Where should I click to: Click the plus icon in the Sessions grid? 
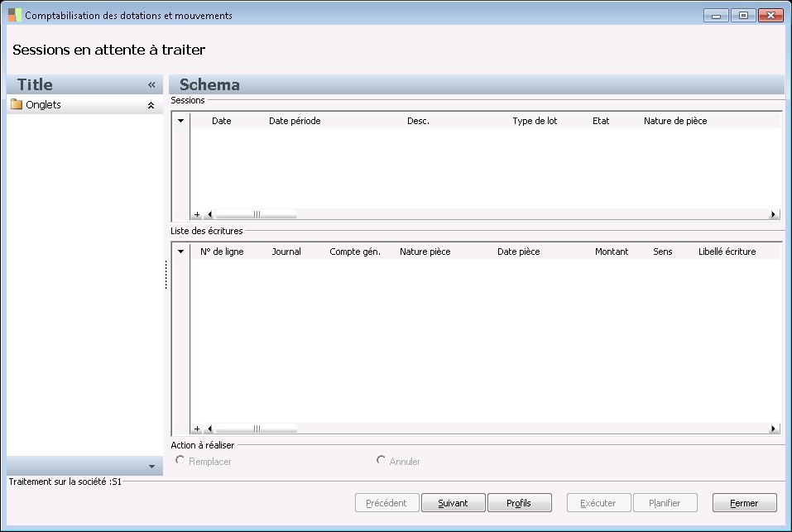197,214
